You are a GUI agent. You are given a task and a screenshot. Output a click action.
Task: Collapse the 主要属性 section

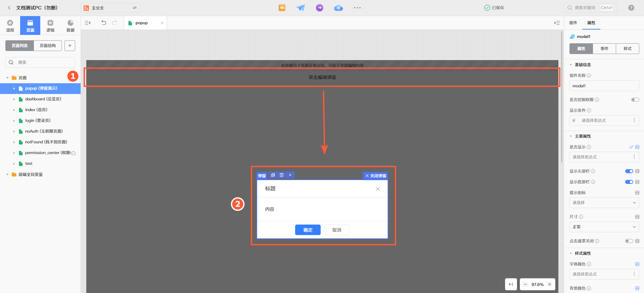(x=570, y=136)
